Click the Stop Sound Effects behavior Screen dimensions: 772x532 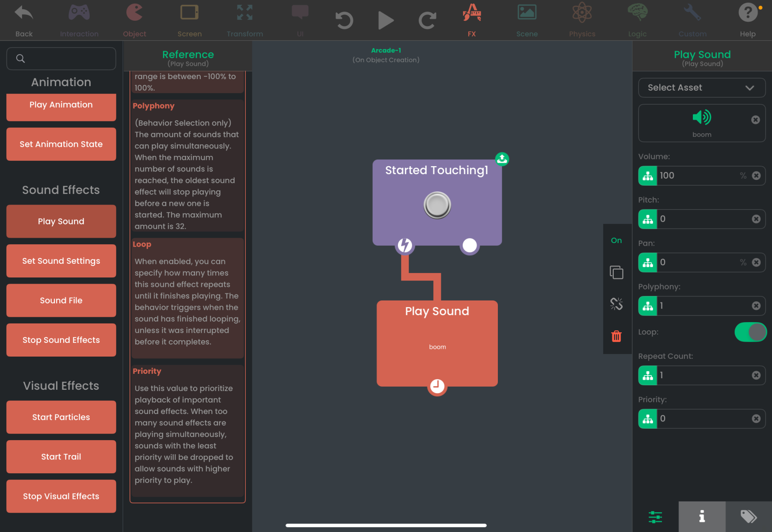point(61,340)
